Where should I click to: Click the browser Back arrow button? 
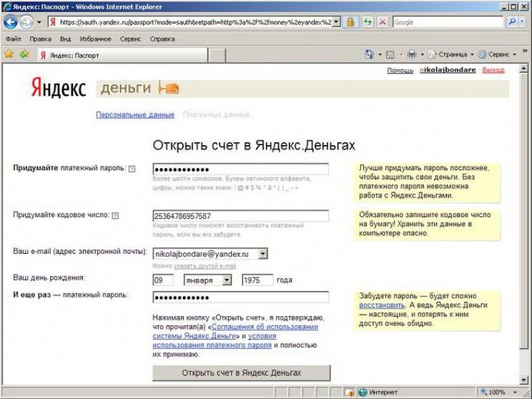tap(11, 22)
